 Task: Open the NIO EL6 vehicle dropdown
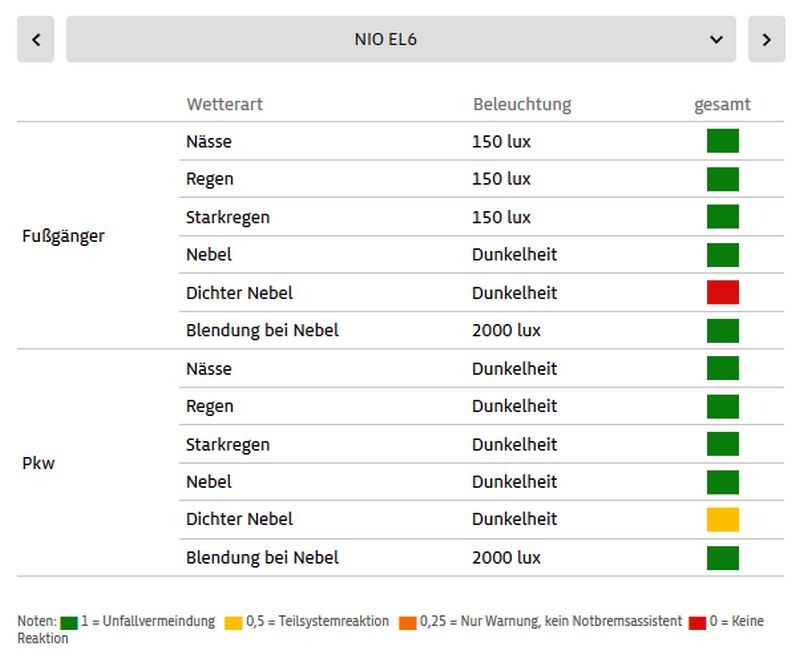(x=400, y=40)
